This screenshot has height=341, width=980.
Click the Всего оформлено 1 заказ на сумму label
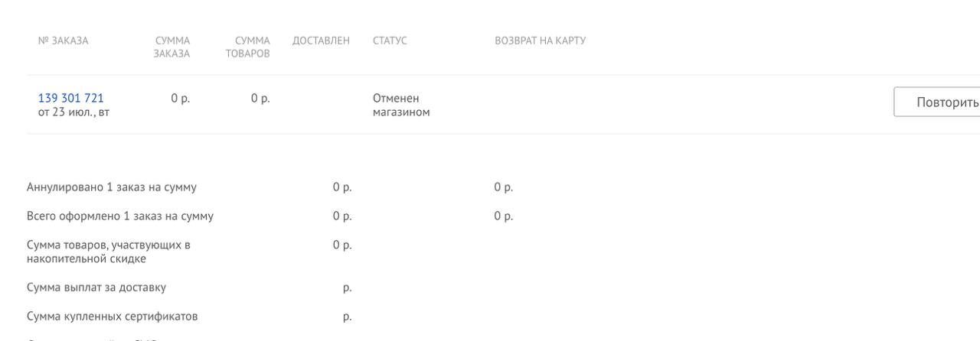120,216
